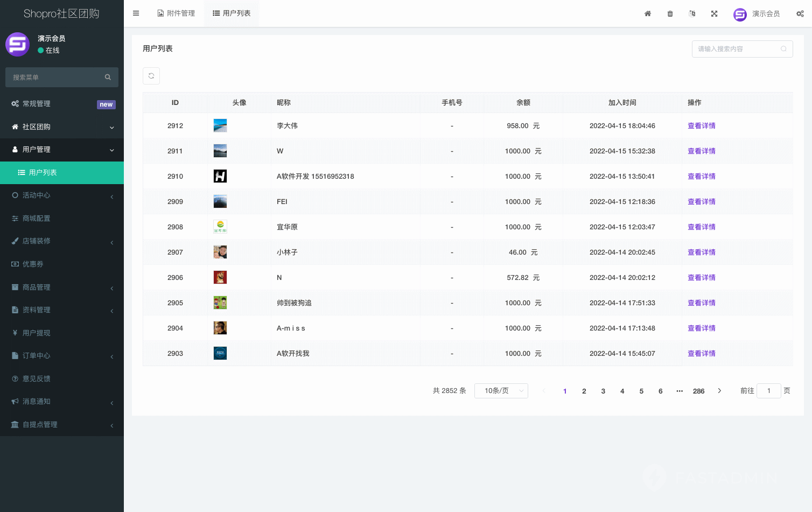Image resolution: width=812 pixels, height=512 pixels.
Task: Go to page 6
Action: pyautogui.click(x=660, y=391)
